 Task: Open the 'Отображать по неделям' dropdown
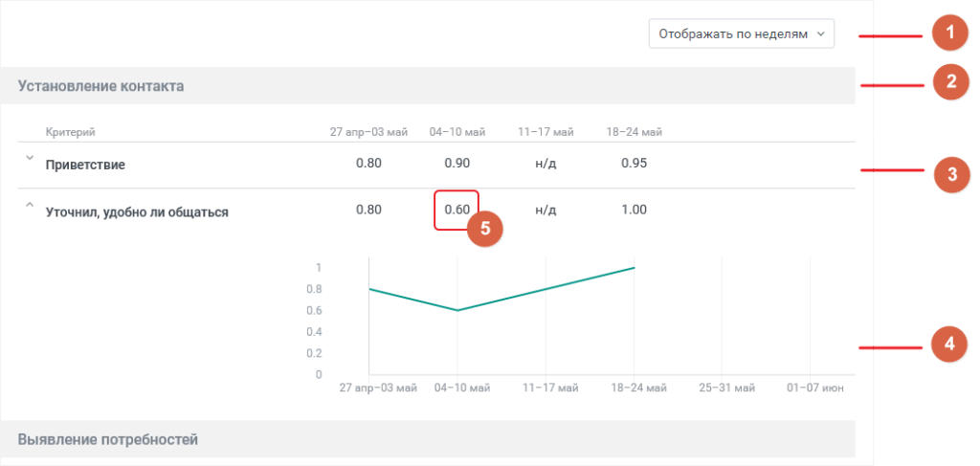point(741,34)
